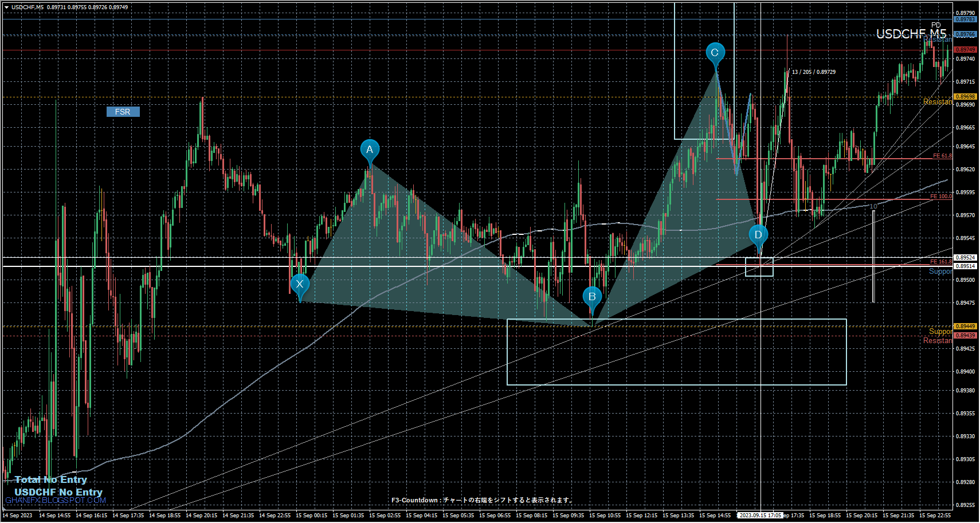980x523 pixels.
Task: Click the large USDCHF M5 title label
Action: 911,34
